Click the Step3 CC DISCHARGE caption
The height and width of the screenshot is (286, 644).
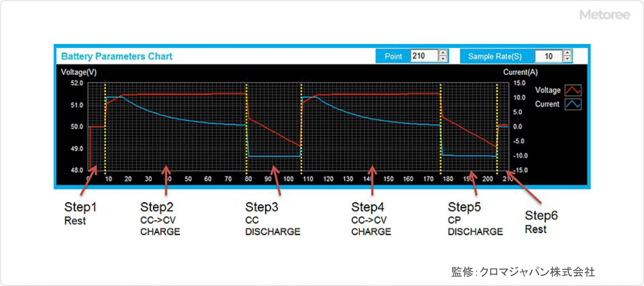pos(273,219)
